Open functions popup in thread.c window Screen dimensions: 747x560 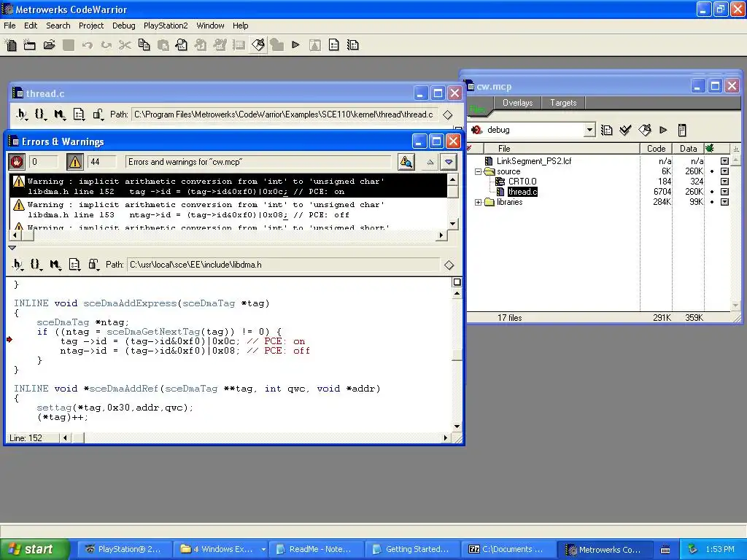pos(40,114)
